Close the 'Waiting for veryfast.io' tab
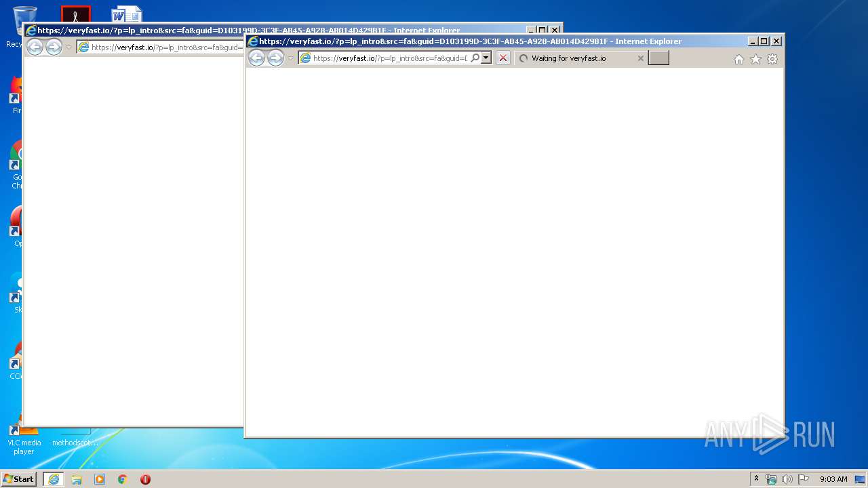Screen dimensions: 868x488 (x=640, y=58)
